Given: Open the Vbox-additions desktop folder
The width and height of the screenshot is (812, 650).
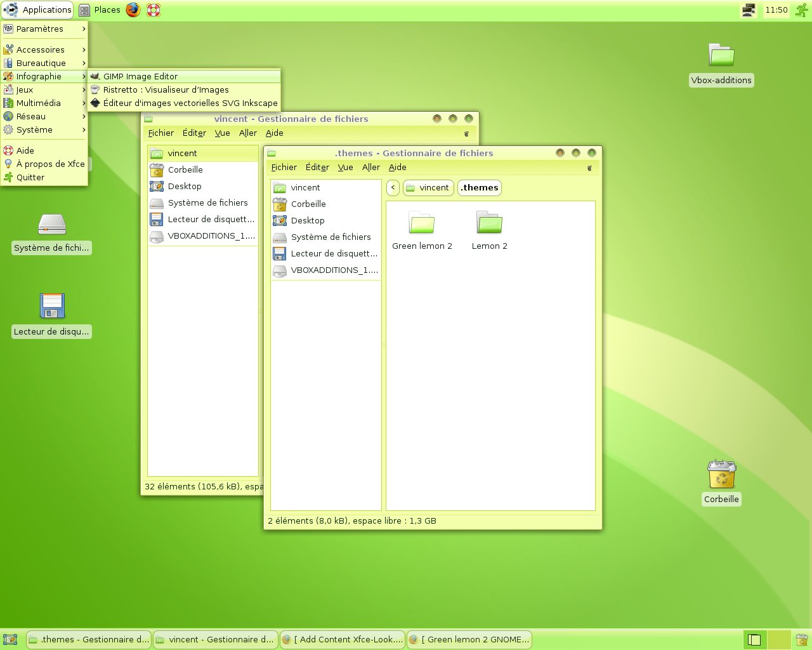Looking at the screenshot, I should [721, 56].
